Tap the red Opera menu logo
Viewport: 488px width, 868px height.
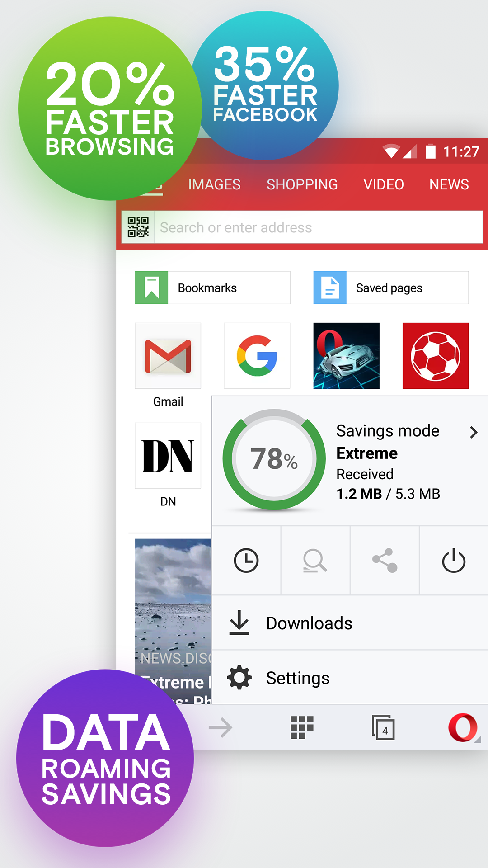[x=462, y=727]
